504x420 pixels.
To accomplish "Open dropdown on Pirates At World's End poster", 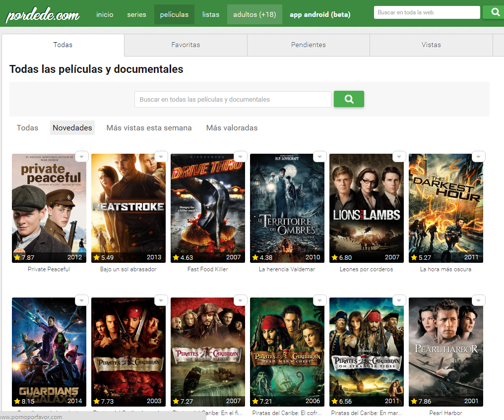I will coord(241,300).
